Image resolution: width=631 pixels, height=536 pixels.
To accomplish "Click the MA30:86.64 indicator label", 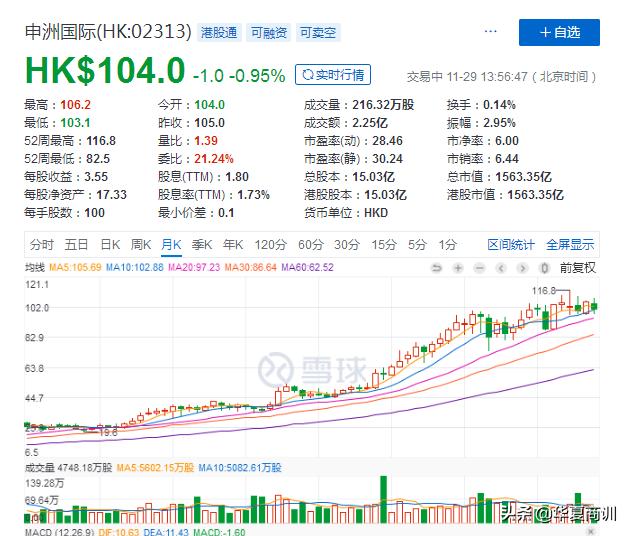I will [251, 267].
